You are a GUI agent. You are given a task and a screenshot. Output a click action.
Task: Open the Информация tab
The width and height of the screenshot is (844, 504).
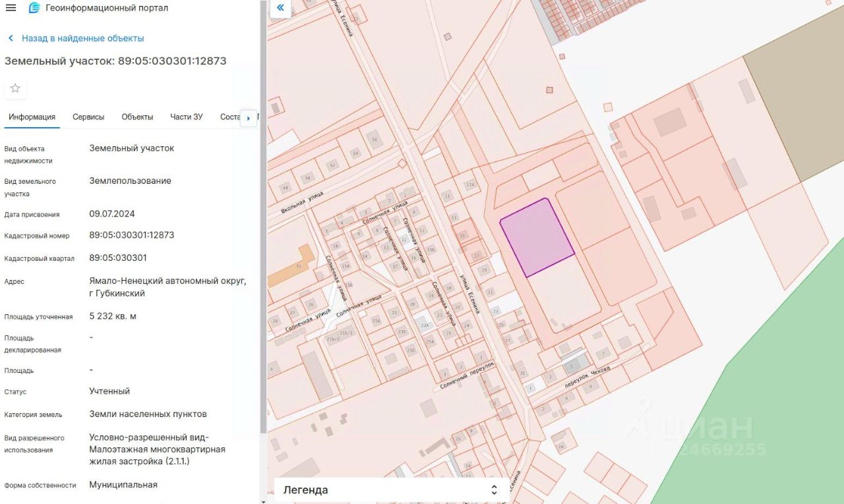coord(32,117)
